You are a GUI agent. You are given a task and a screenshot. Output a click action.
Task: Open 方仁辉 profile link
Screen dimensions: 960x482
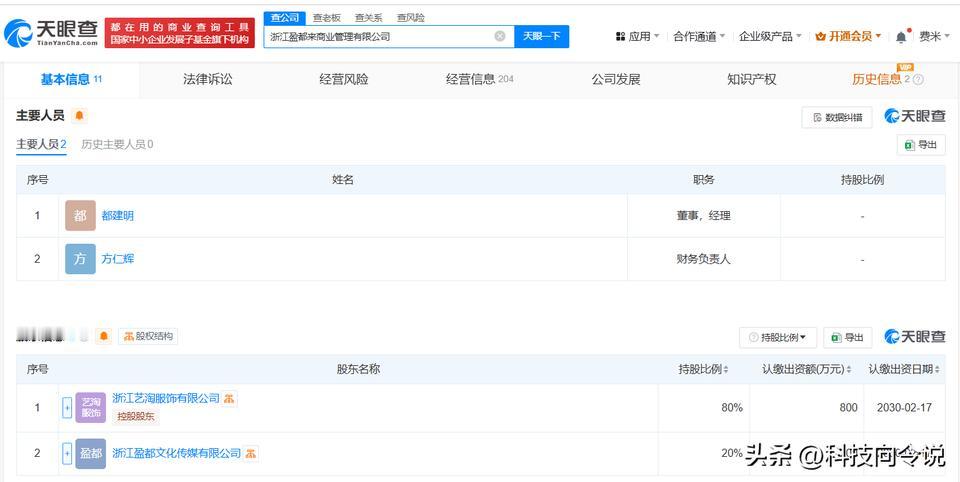pyautogui.click(x=118, y=259)
